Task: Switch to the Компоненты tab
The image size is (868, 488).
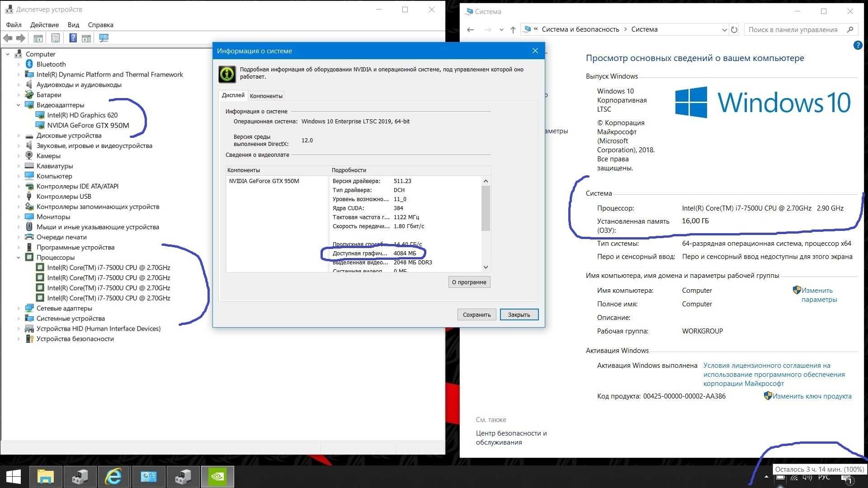Action: pyautogui.click(x=266, y=96)
